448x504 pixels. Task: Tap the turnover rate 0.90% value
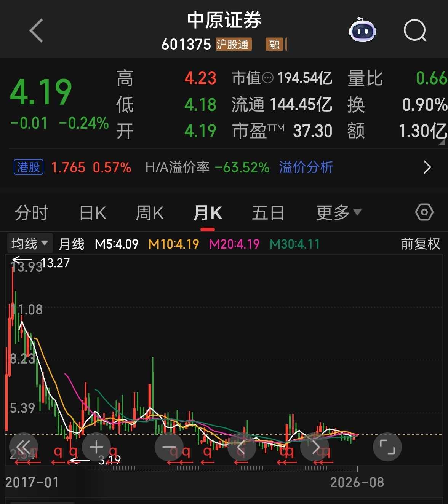pyautogui.click(x=425, y=105)
